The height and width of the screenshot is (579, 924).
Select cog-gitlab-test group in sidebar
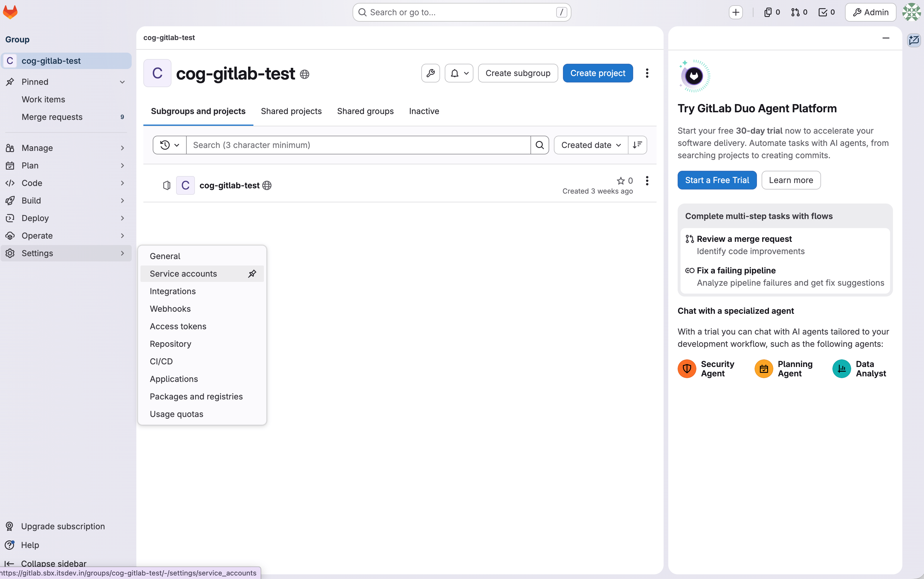66,61
